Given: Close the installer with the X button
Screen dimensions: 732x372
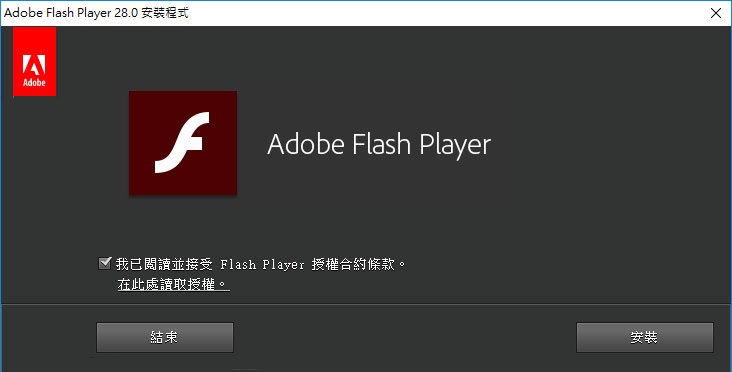Looking at the screenshot, I should click(716, 13).
